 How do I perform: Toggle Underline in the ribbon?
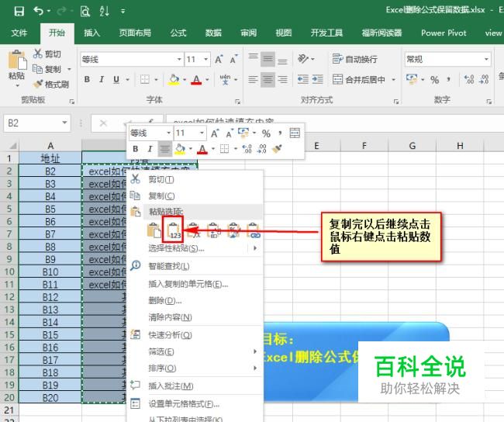pos(116,79)
